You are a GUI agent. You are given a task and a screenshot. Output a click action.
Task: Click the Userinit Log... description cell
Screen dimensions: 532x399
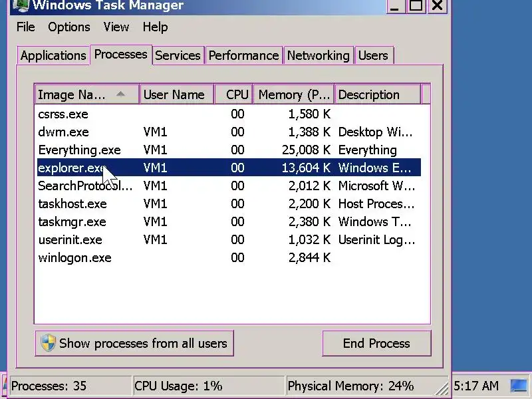point(376,239)
